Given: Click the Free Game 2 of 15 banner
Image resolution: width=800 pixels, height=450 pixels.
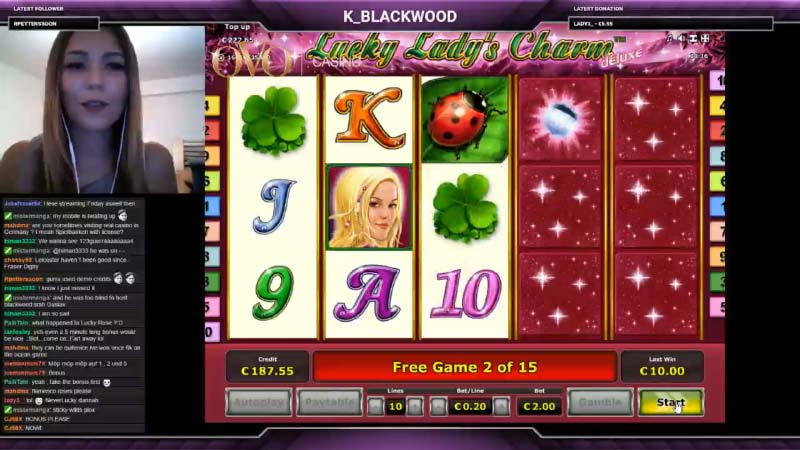Looking at the screenshot, I should pyautogui.click(x=464, y=367).
